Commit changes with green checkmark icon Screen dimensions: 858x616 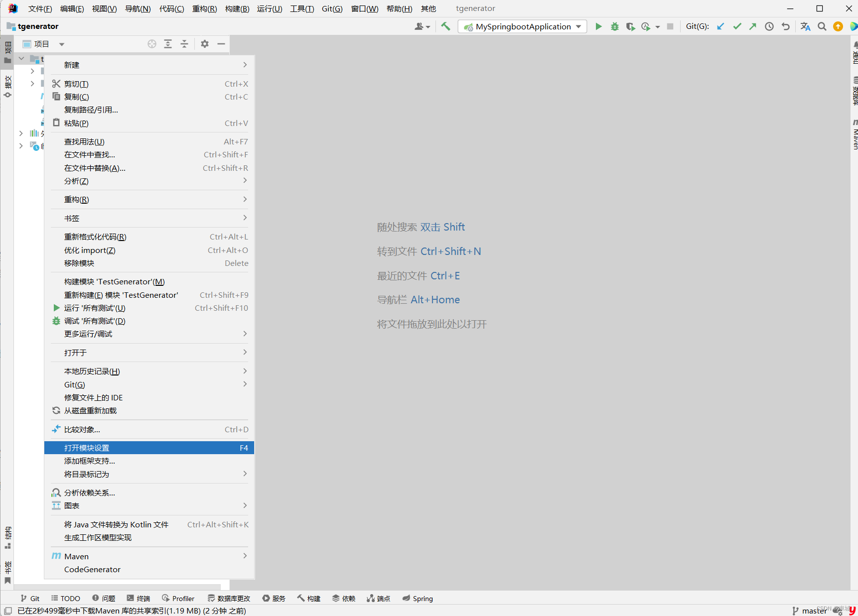(x=737, y=26)
